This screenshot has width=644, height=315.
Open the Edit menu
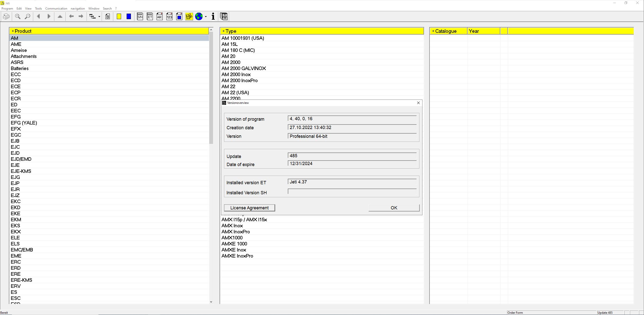pos(19,9)
